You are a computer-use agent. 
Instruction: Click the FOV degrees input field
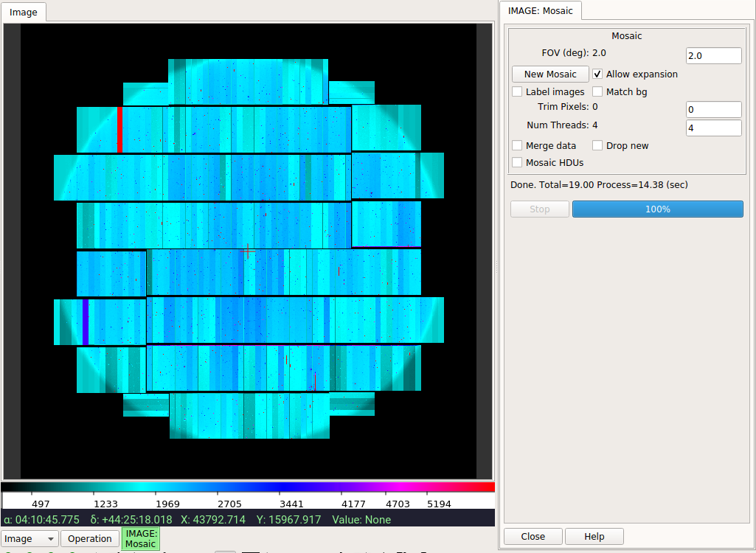713,55
